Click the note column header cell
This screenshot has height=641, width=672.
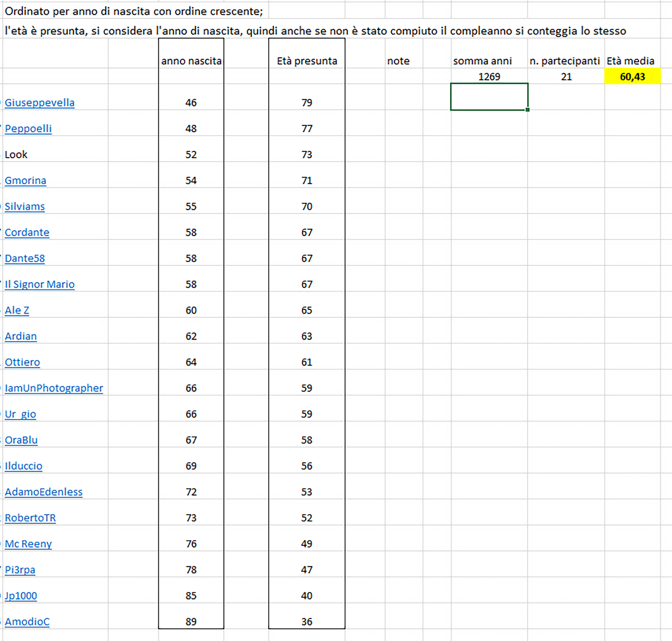(398, 61)
